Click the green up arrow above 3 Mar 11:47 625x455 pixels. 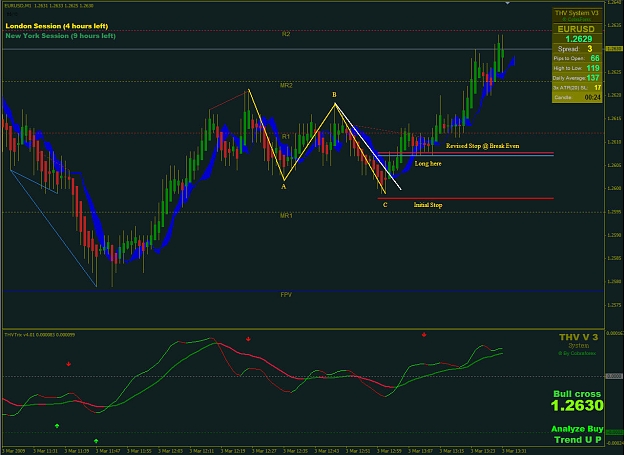pyautogui.click(x=96, y=441)
